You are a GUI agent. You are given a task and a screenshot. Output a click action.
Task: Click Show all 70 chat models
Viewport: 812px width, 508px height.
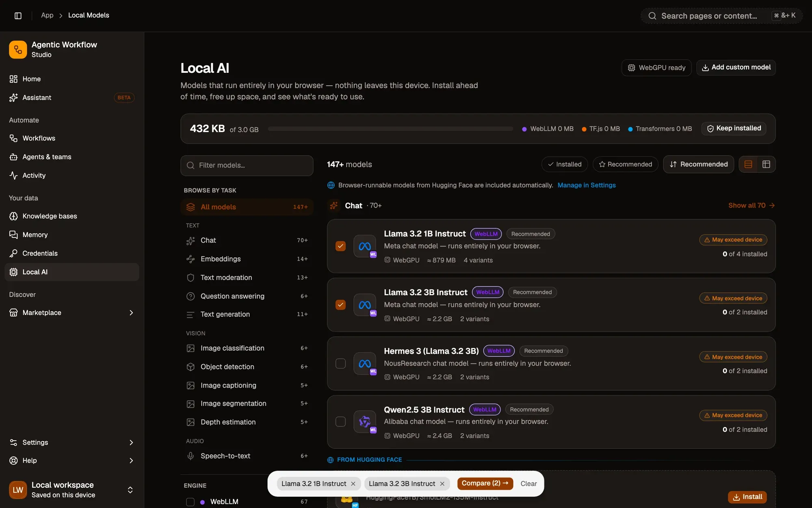752,206
